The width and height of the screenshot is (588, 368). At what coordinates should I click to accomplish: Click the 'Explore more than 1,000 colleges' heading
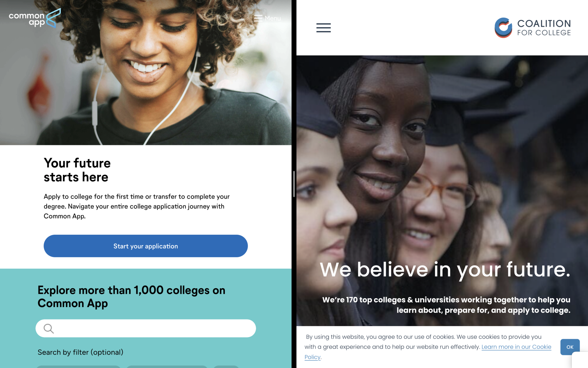coord(131,297)
